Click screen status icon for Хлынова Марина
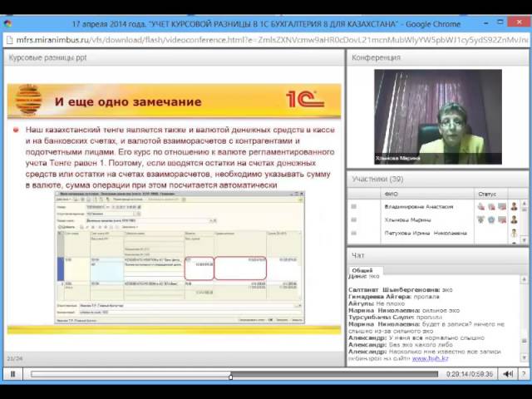 point(502,219)
